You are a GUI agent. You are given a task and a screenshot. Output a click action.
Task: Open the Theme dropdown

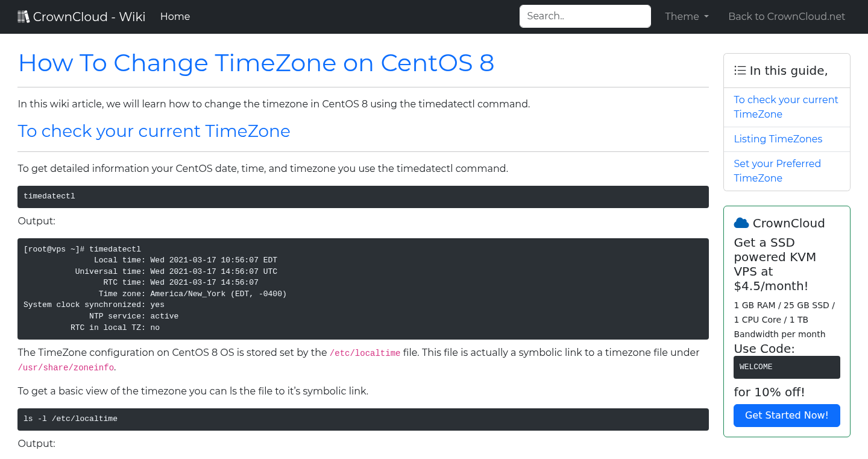tap(687, 16)
